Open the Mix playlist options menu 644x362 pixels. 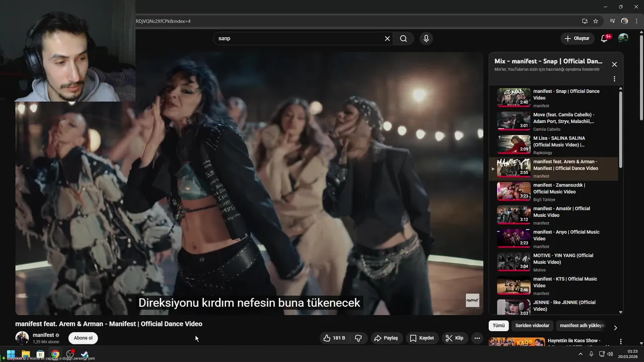pos(614,79)
